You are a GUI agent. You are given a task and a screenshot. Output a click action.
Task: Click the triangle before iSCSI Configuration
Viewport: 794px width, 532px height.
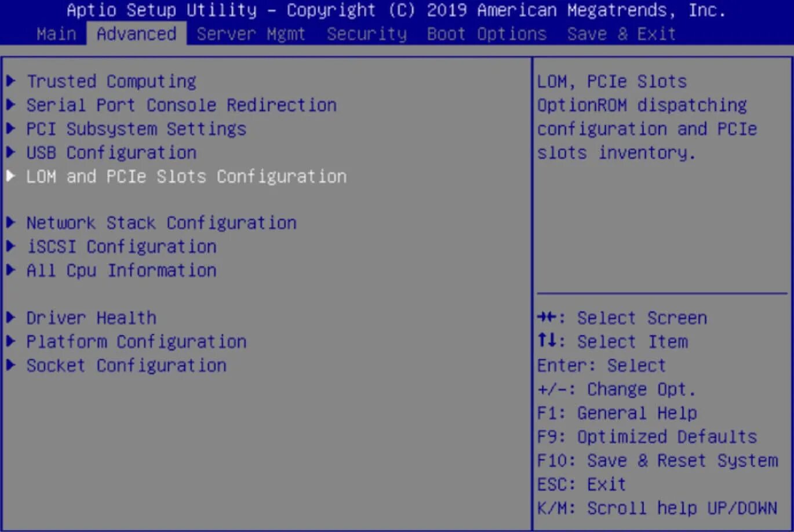point(10,246)
